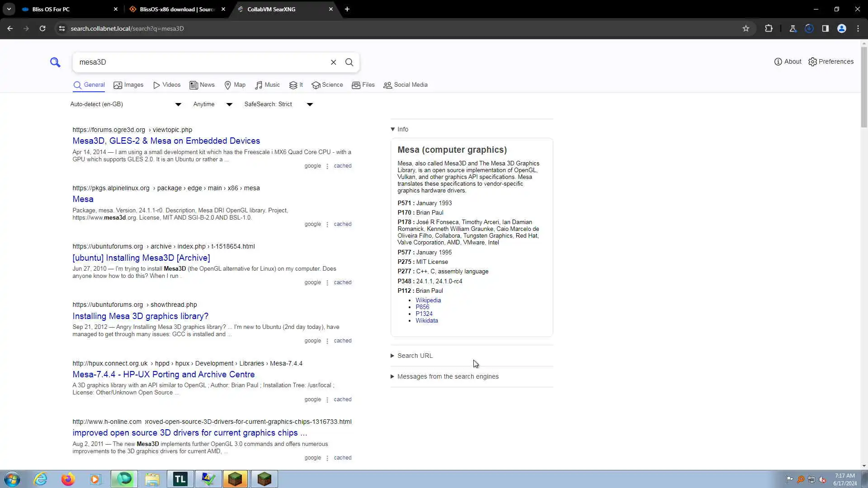Click inside the mesa3D search field

click(x=199, y=62)
